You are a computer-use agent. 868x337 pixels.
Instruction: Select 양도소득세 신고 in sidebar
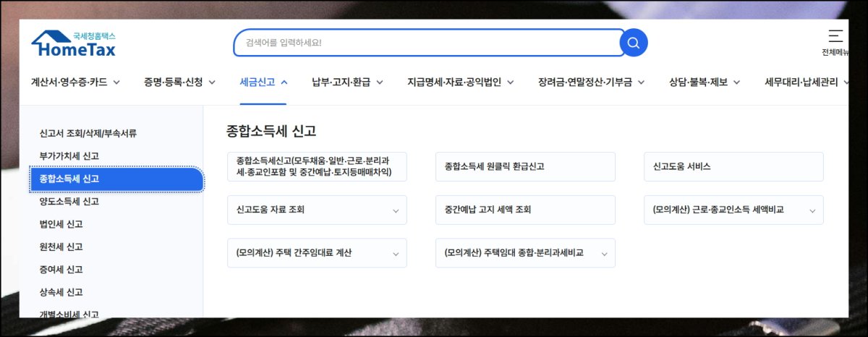(69, 202)
